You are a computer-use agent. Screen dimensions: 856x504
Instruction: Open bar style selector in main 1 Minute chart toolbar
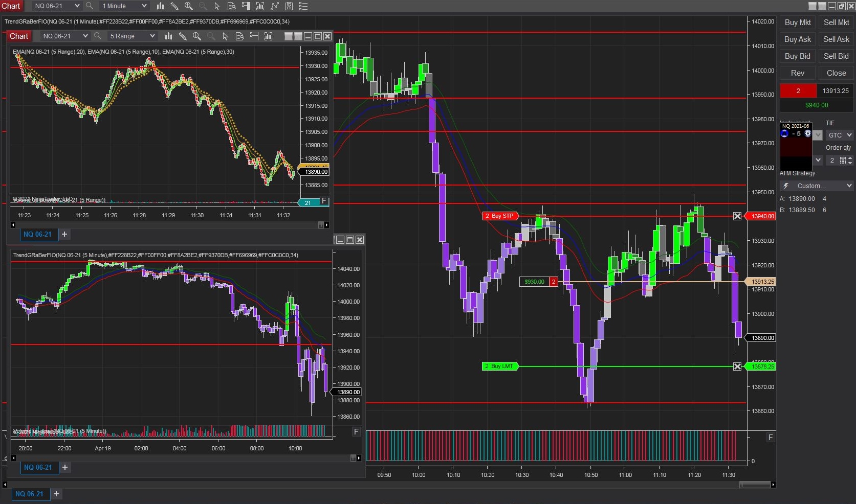[x=160, y=6]
